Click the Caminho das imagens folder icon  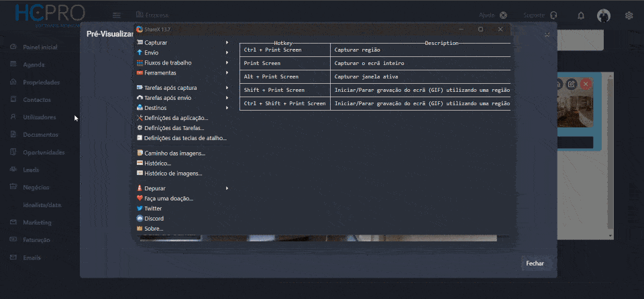click(140, 154)
